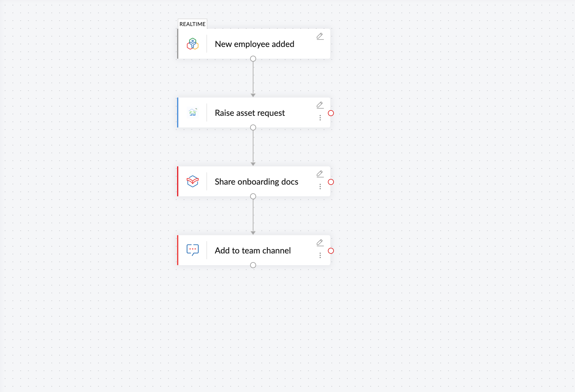Toggle the red status indicator on Raise asset request

(331, 113)
